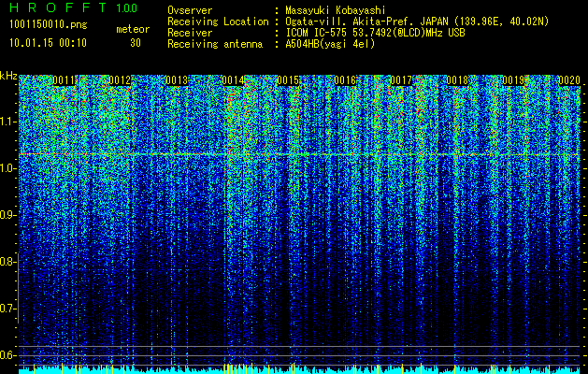588x374 pixels.
Task: Click the 0.7 frequency axis label
Action: coord(7,309)
